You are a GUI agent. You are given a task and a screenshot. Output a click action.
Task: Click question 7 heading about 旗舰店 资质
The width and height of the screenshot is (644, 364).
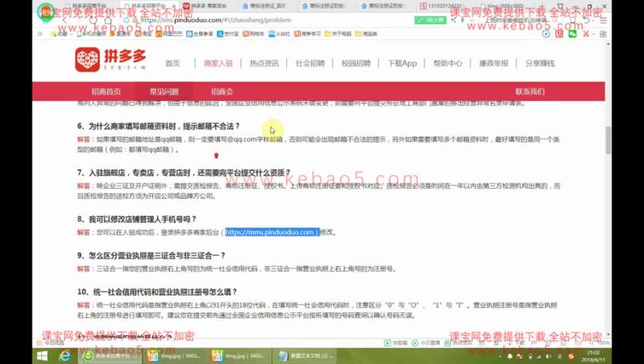pos(183,173)
